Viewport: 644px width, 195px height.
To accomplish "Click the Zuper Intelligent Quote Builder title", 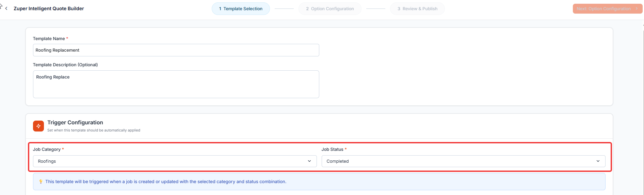I will (49, 8).
